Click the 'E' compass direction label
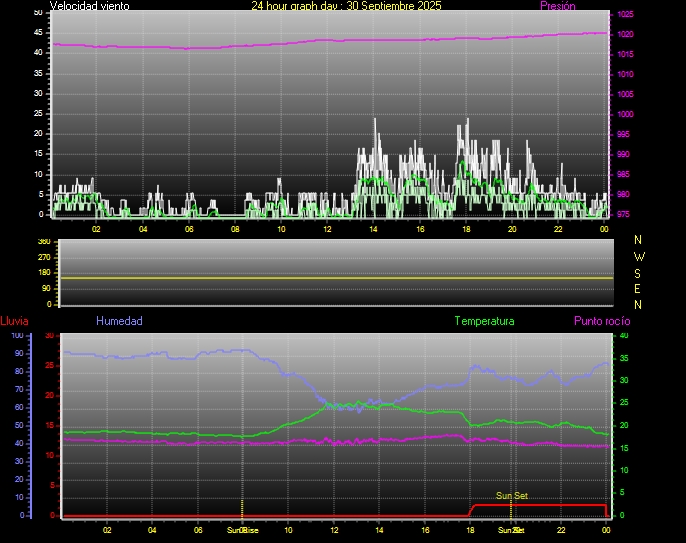686x543 pixels. [639, 288]
